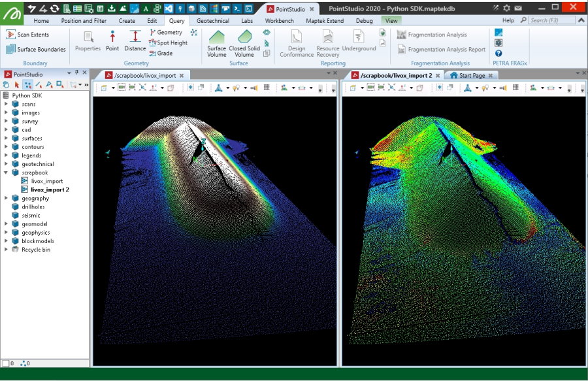Viewport: 588px width, 381px height.
Task: Open the Surface Boundaries tool
Action: (x=36, y=49)
